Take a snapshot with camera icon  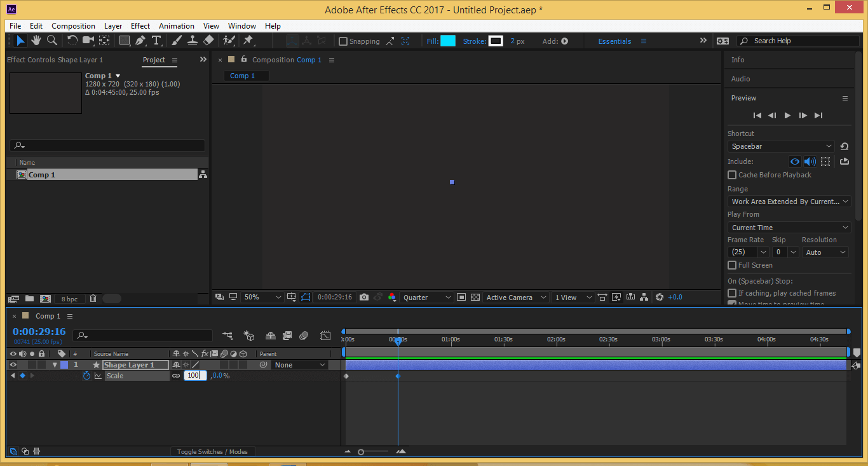tap(364, 297)
